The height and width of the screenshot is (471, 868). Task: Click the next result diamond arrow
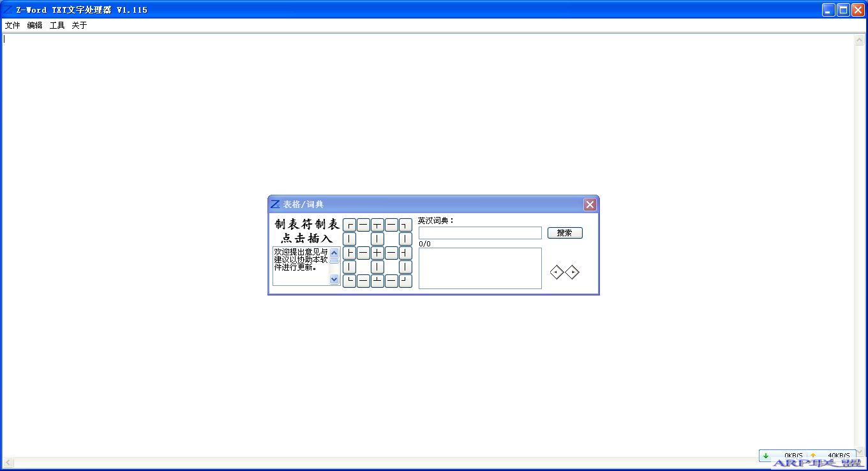(572, 271)
